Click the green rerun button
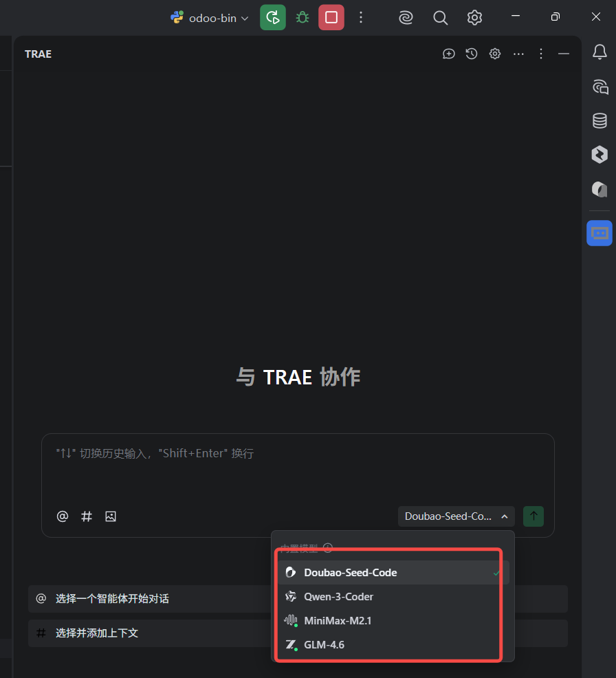Screen dimensions: 616x678 (273, 17)
